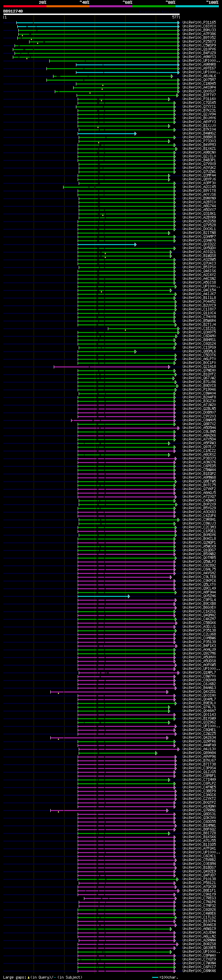222x980 pixels.
Task: Open hit UniRef100_P31160
Action: click(x=199, y=99)
